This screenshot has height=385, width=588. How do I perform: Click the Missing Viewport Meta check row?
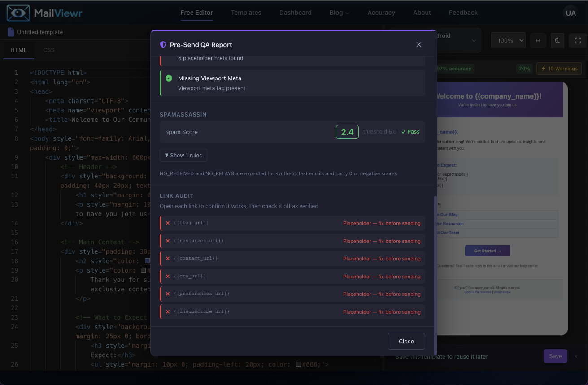click(292, 83)
